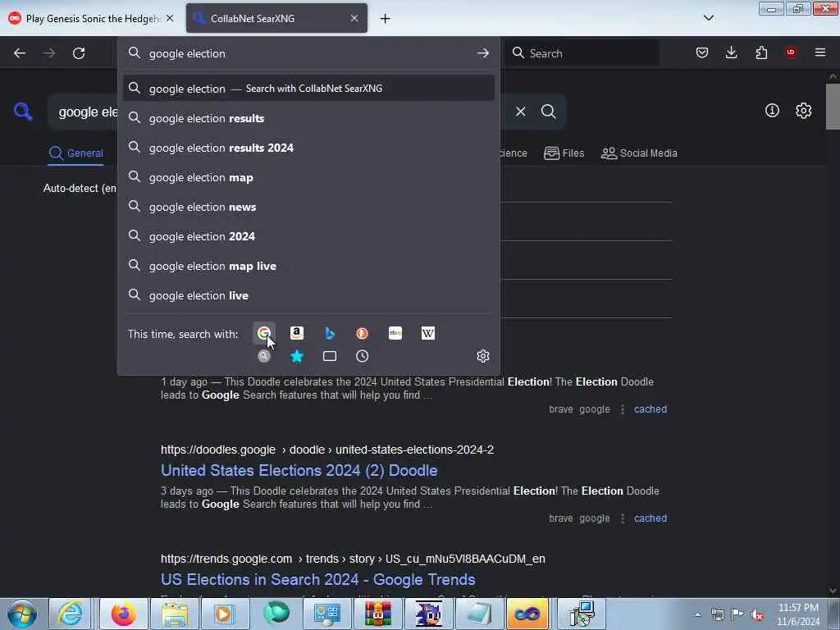840x630 pixels.
Task: Search with Wikipedia this time
Action: (x=428, y=333)
